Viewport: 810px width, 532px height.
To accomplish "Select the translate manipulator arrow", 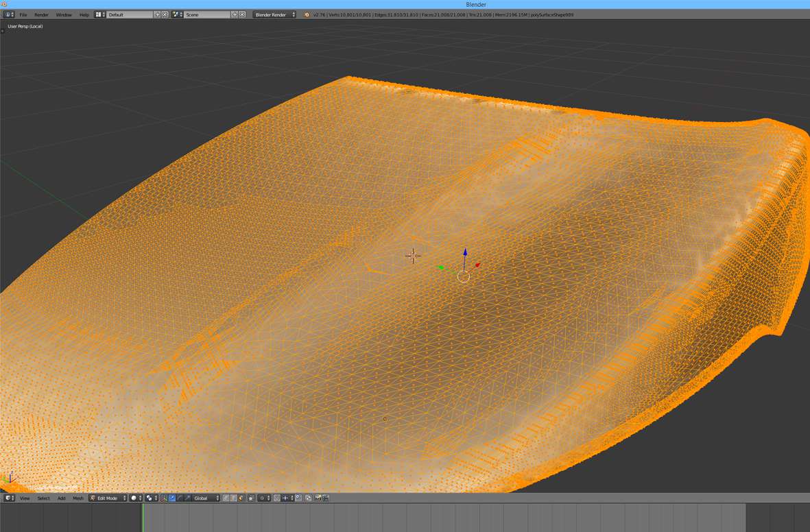I will 172,498.
